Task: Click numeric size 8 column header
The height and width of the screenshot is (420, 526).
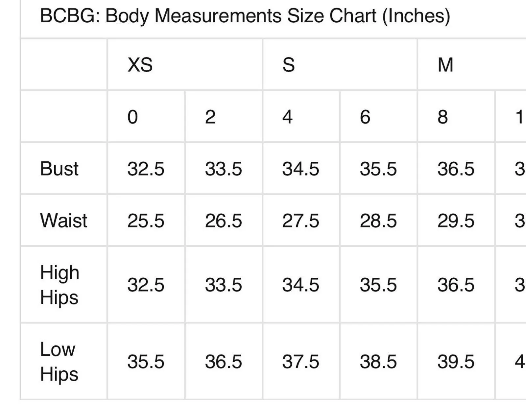Action: pyautogui.click(x=456, y=117)
